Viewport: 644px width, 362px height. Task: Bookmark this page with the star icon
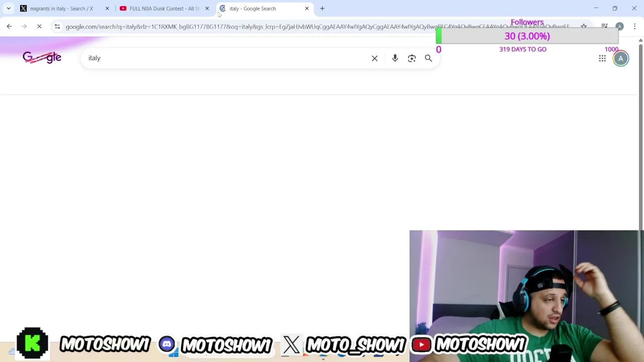pos(584,26)
